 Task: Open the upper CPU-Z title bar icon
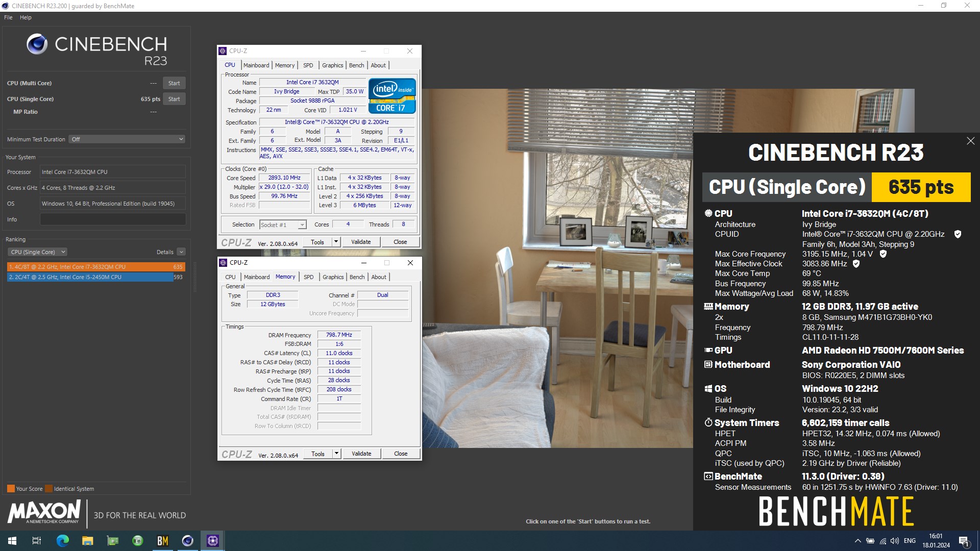pyautogui.click(x=223, y=51)
